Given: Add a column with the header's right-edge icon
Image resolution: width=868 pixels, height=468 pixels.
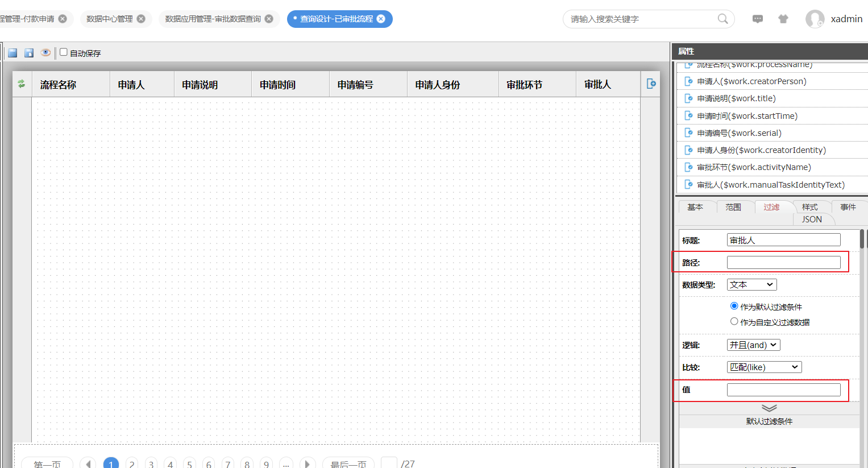Looking at the screenshot, I should [x=651, y=84].
